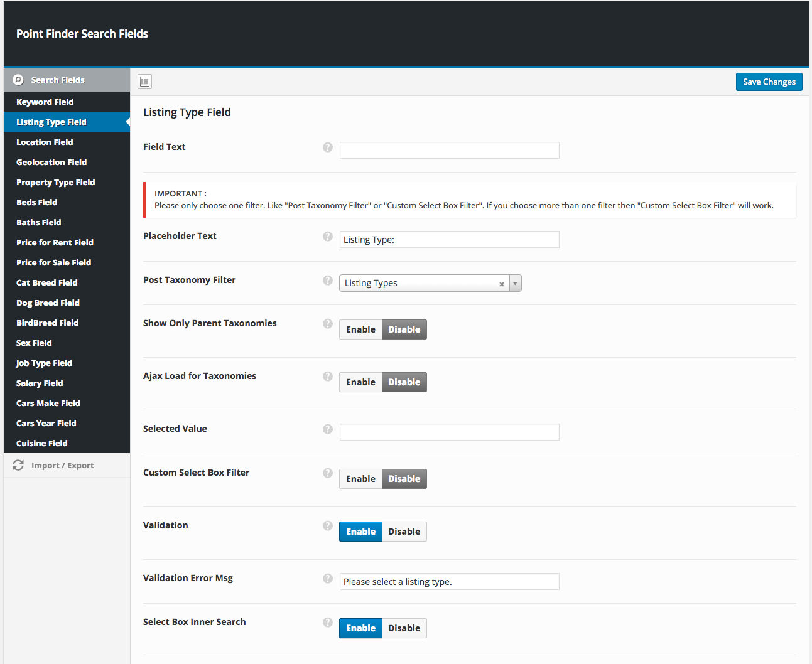Screen dimensions: 812x664
Task: Enable Ajax Load for Taxonomies
Action: point(360,382)
